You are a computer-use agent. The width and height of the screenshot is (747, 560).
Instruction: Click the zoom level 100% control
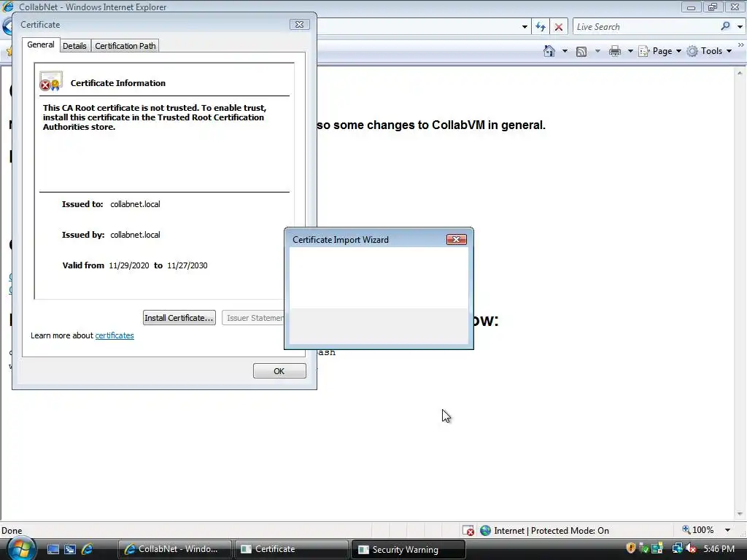[698, 530]
